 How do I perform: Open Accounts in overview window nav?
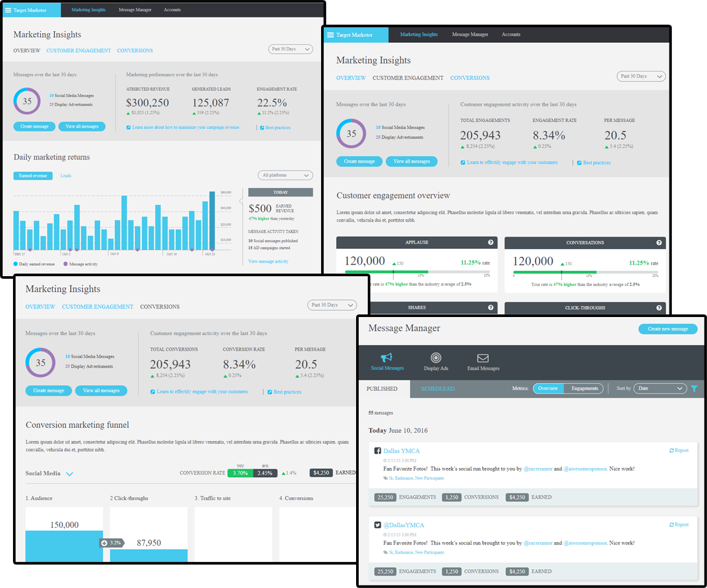point(173,10)
